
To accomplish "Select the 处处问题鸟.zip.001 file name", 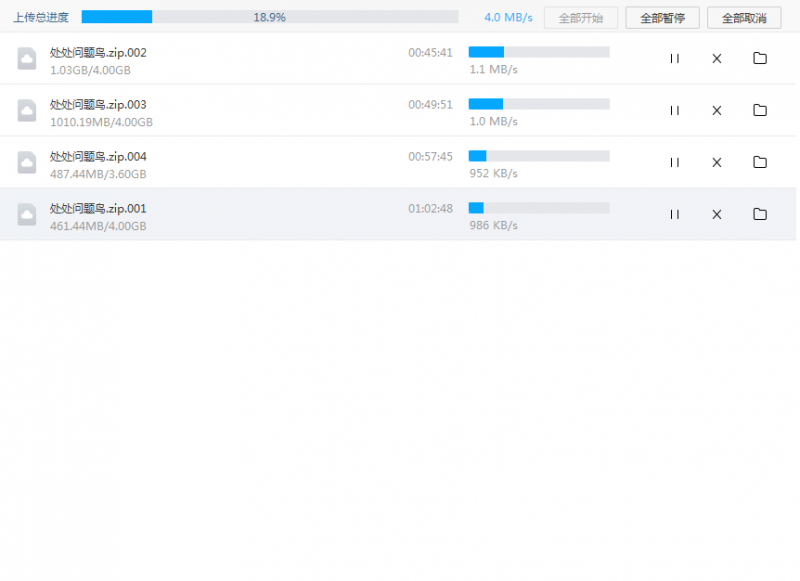I will [x=98, y=209].
